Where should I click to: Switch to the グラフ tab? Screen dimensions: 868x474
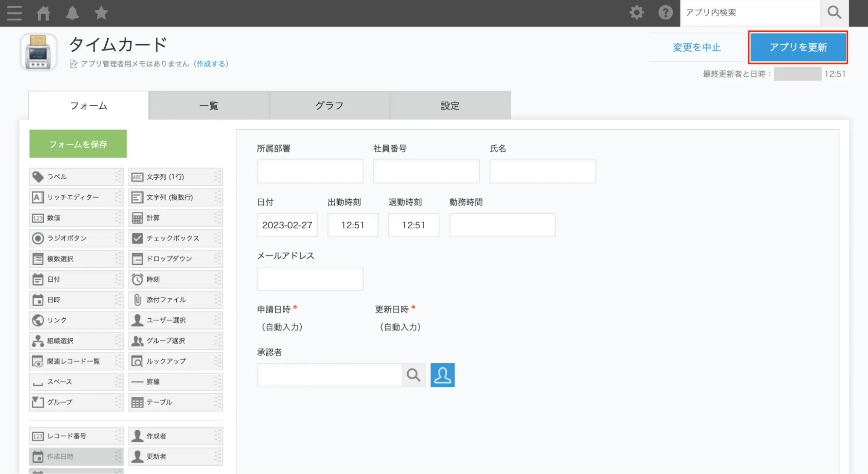tap(330, 105)
